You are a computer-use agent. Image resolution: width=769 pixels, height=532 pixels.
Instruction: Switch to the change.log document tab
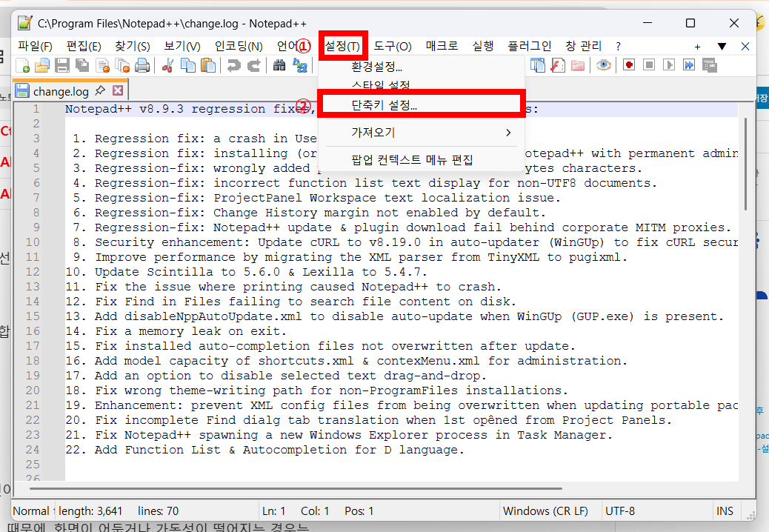(61, 91)
